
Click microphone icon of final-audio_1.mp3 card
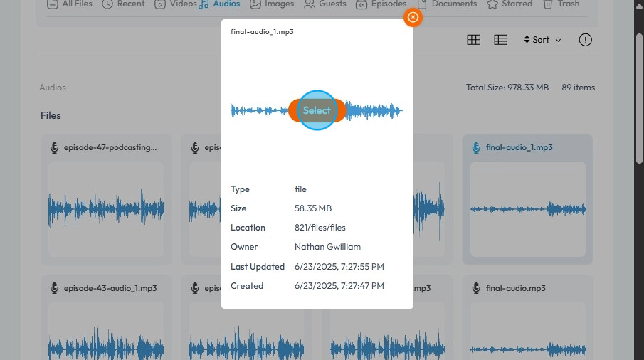click(x=476, y=148)
